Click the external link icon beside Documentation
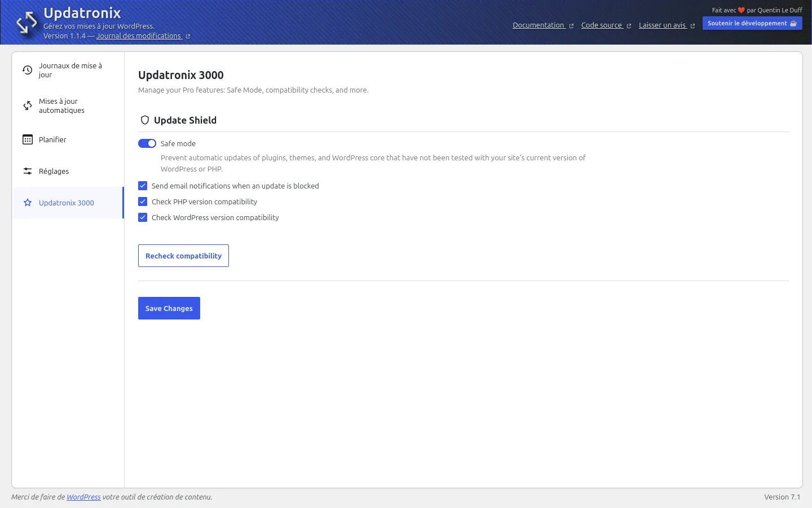This screenshot has height=508, width=812. tap(571, 26)
